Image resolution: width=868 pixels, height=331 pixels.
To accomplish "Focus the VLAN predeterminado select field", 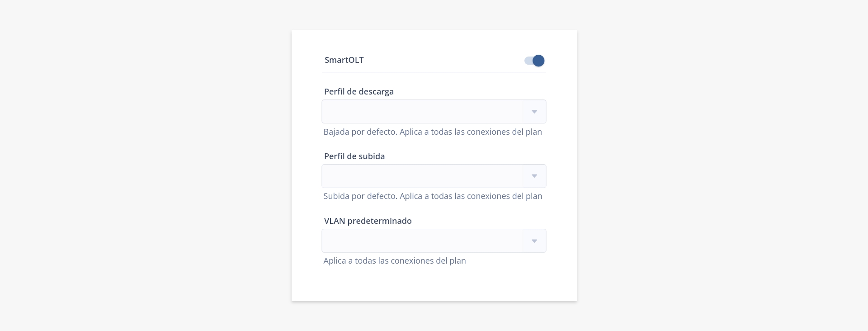I will (x=422, y=241).
